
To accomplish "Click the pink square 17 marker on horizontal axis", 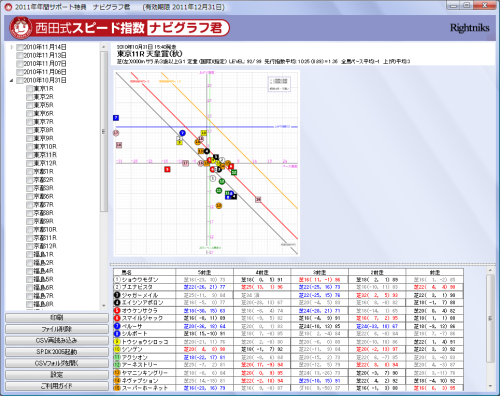I will coord(185,163).
